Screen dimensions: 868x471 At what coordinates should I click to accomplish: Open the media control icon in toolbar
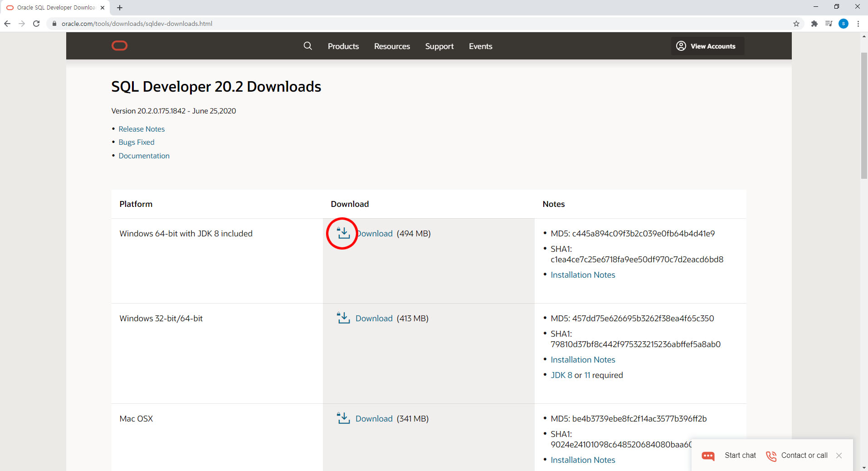point(829,24)
